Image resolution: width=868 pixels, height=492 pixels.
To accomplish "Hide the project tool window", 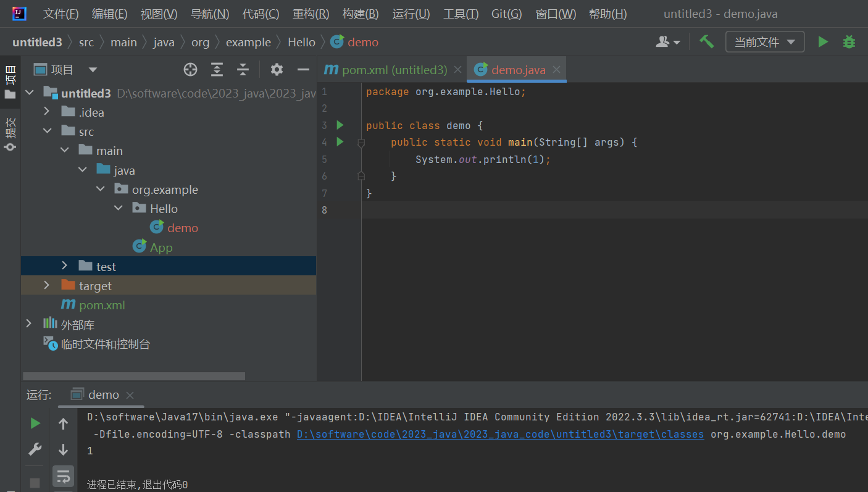I will pyautogui.click(x=303, y=70).
